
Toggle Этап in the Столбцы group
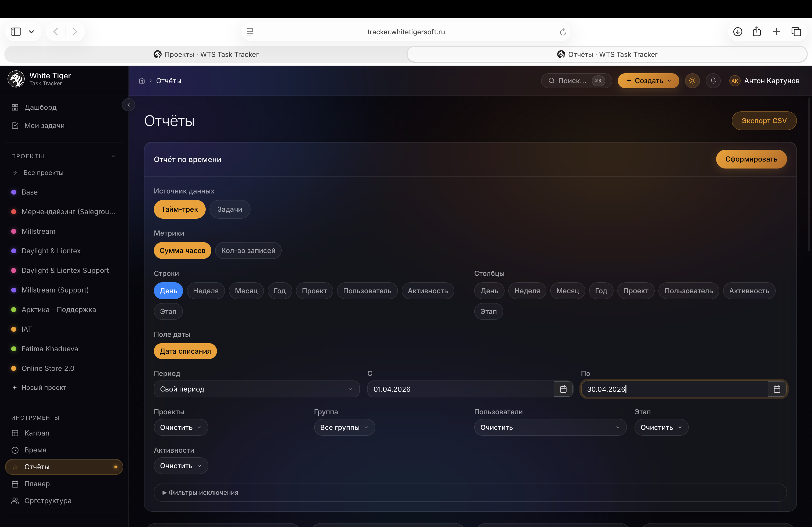488,311
